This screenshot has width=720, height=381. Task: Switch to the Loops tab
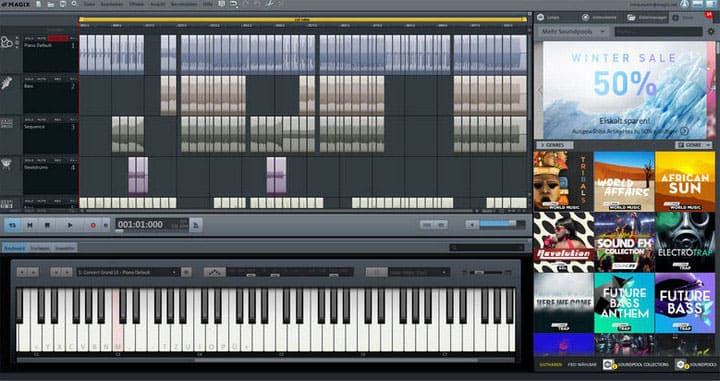pos(556,17)
